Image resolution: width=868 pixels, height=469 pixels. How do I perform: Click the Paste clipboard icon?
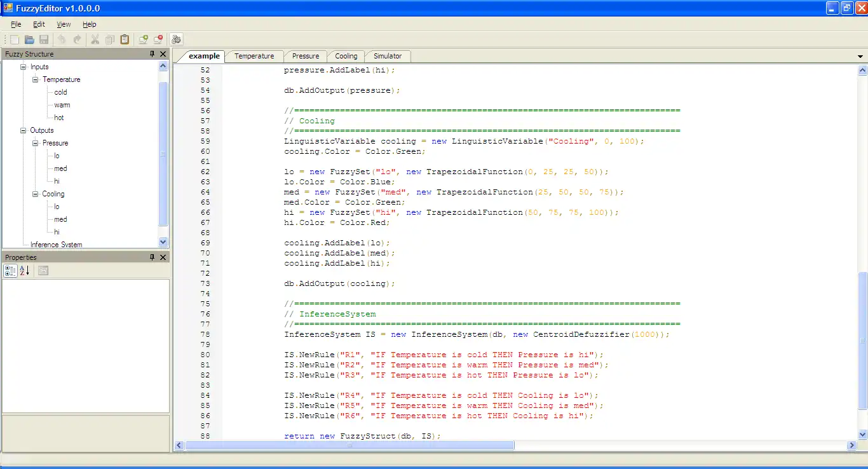pos(125,39)
